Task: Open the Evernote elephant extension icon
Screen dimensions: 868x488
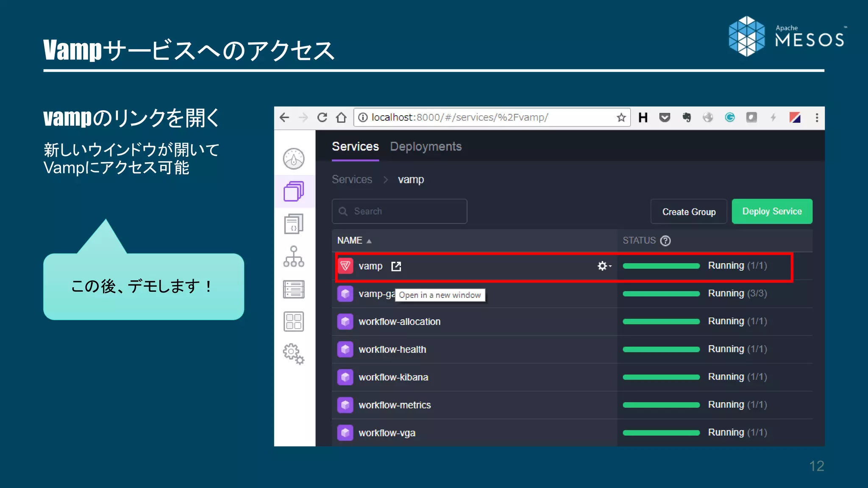Action: point(687,117)
